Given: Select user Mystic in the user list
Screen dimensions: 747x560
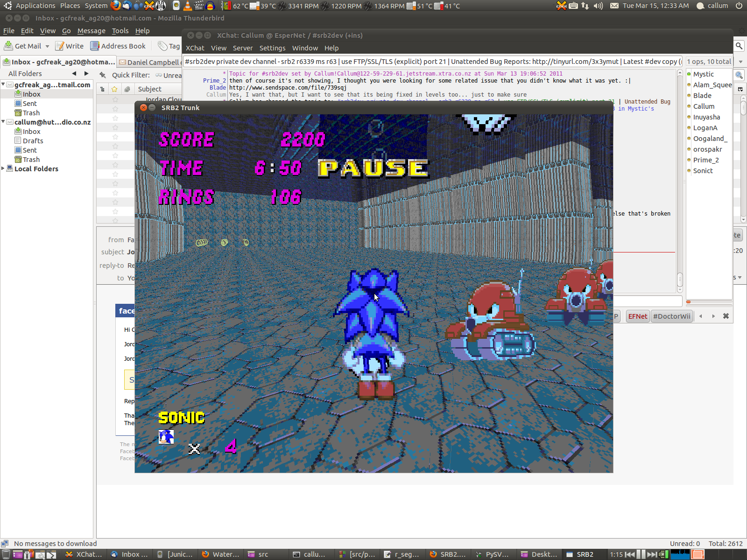Looking at the screenshot, I should pyautogui.click(x=703, y=74).
